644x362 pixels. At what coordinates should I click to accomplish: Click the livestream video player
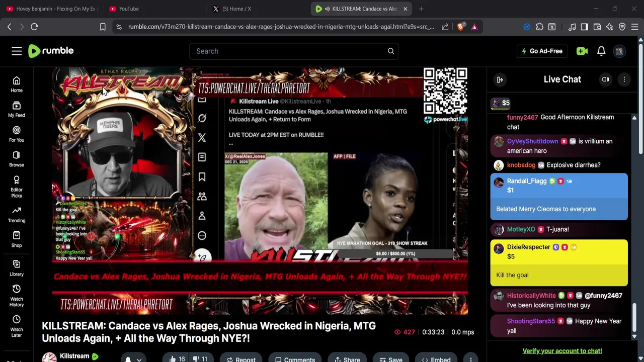[260, 191]
